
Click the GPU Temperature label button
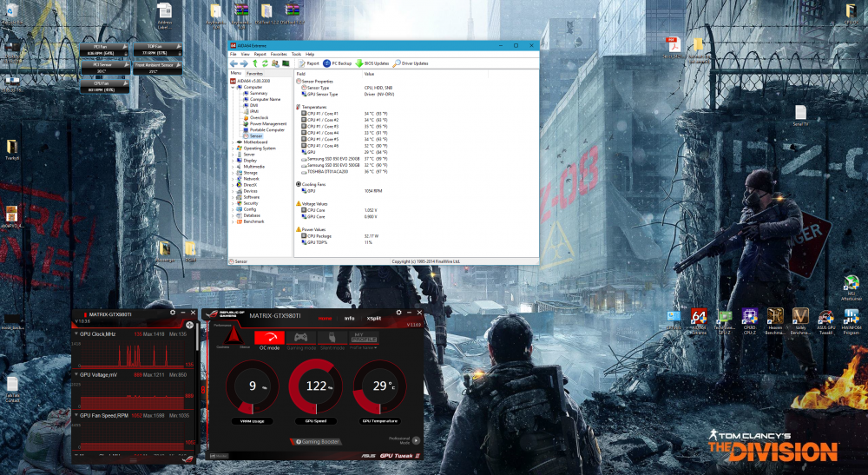point(380,421)
